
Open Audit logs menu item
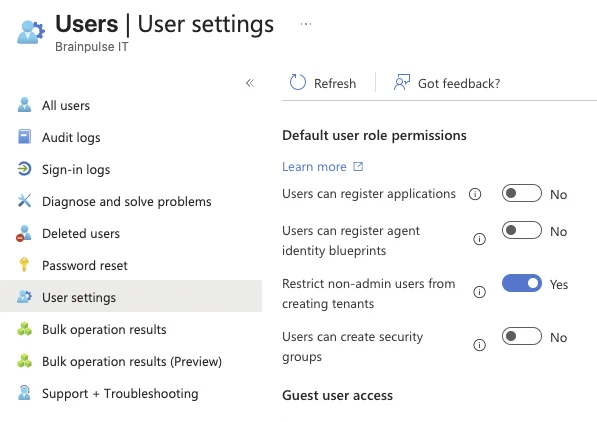[x=131, y=137]
